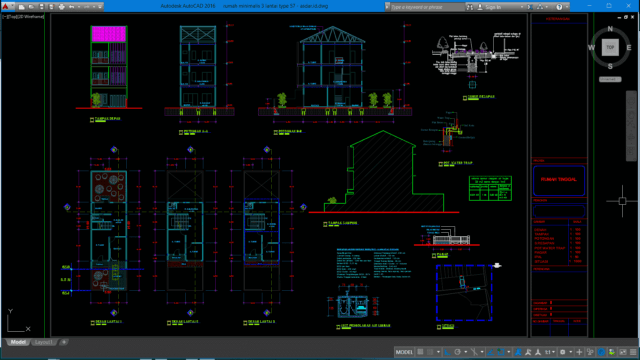640x360 pixels.
Task: Click the Workspace Switching gear icon
Action: (x=563, y=352)
